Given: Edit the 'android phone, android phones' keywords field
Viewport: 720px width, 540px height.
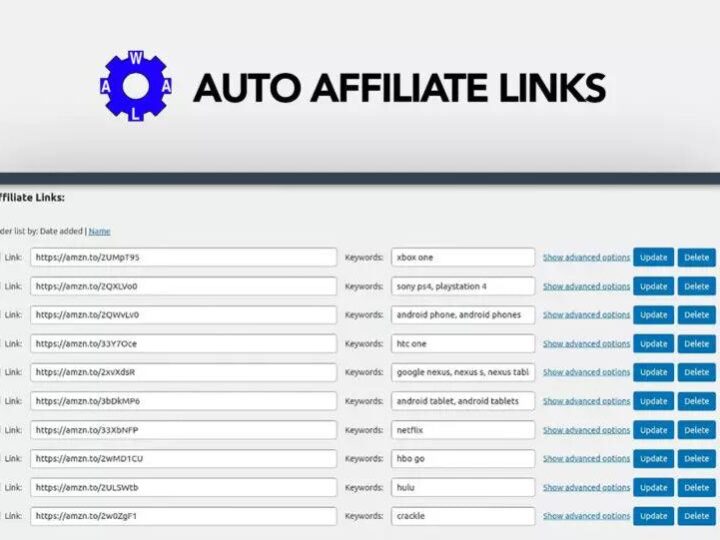Looking at the screenshot, I should pos(463,315).
